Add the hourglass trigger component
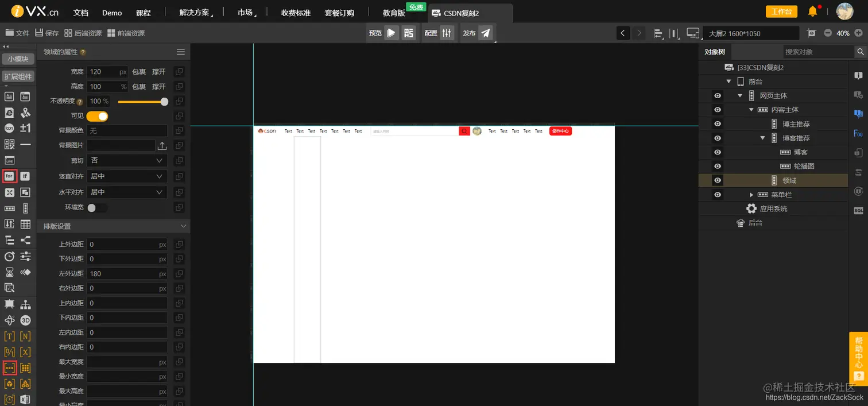 [9, 272]
